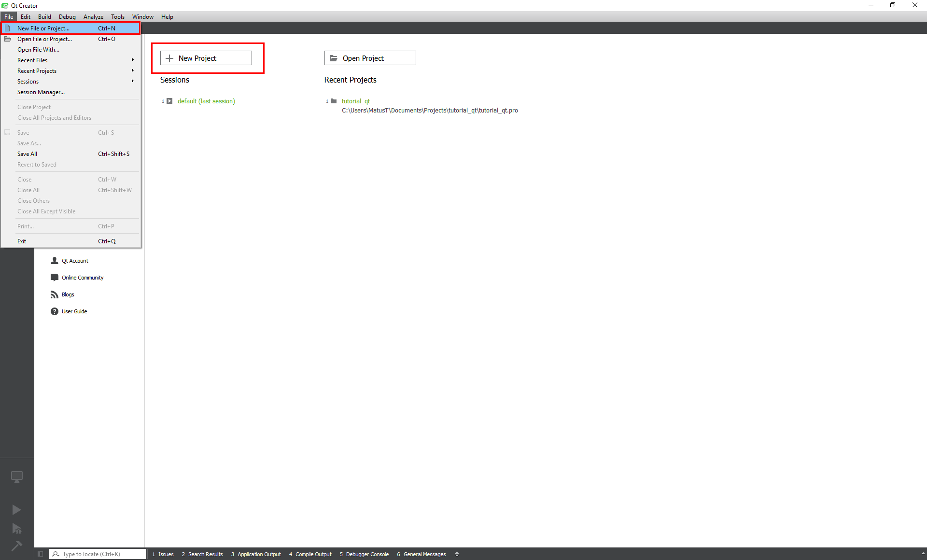Expand the Recent Projects submenu arrow

click(x=132, y=70)
